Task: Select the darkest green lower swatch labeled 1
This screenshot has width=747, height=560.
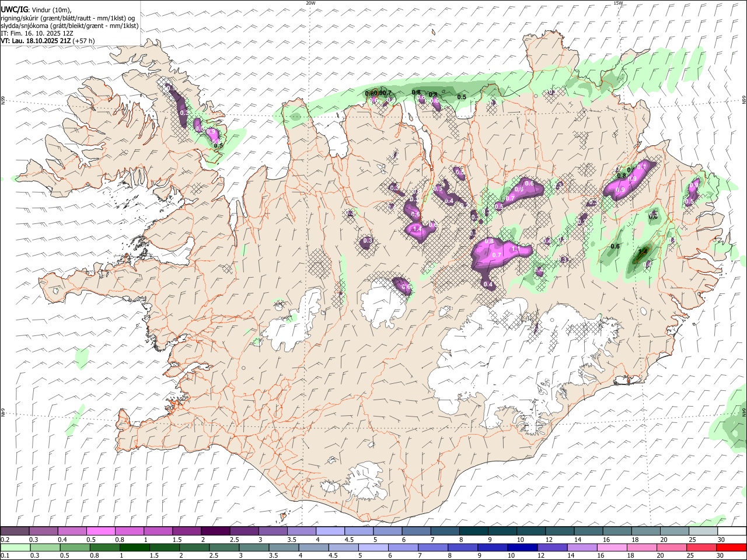Action: click(135, 548)
